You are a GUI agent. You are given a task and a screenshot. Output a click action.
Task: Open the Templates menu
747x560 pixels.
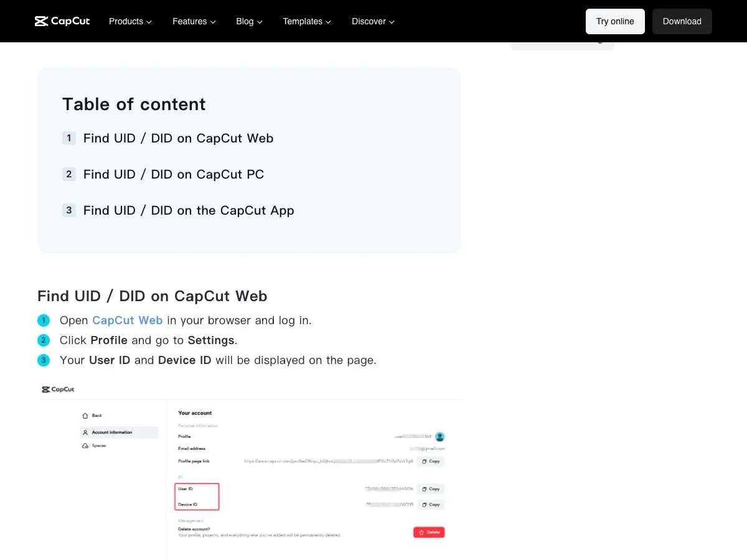[x=307, y=21]
